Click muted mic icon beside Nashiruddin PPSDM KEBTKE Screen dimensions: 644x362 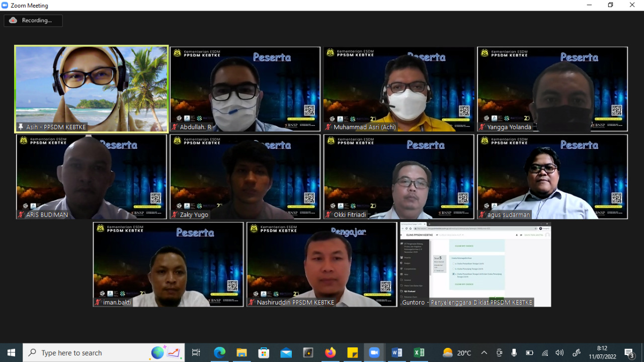point(252,303)
